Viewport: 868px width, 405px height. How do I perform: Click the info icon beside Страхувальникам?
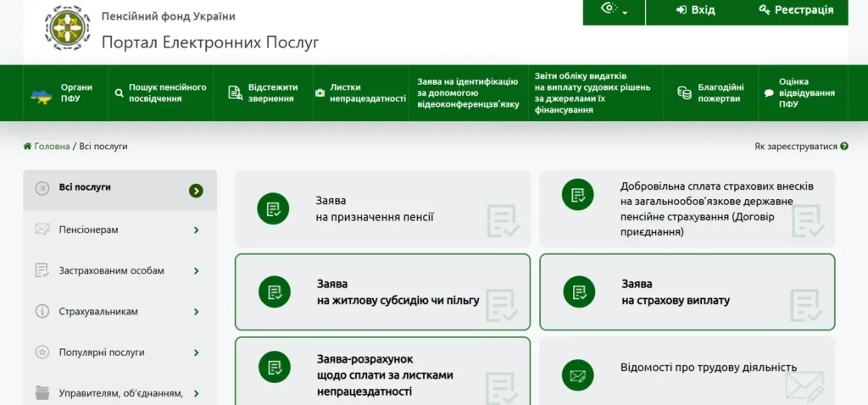click(x=42, y=312)
